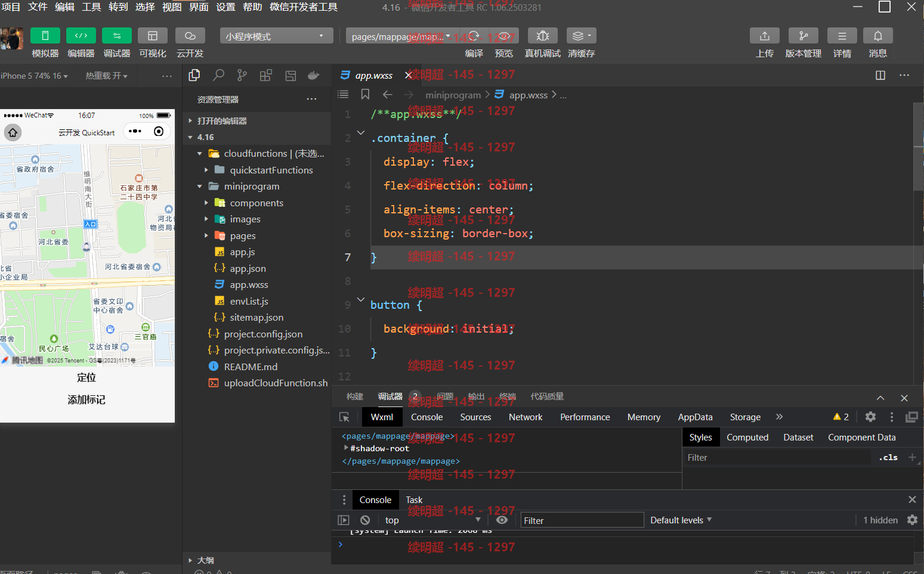Toggle the bookmark icon in breadcrumb bar

[365, 94]
